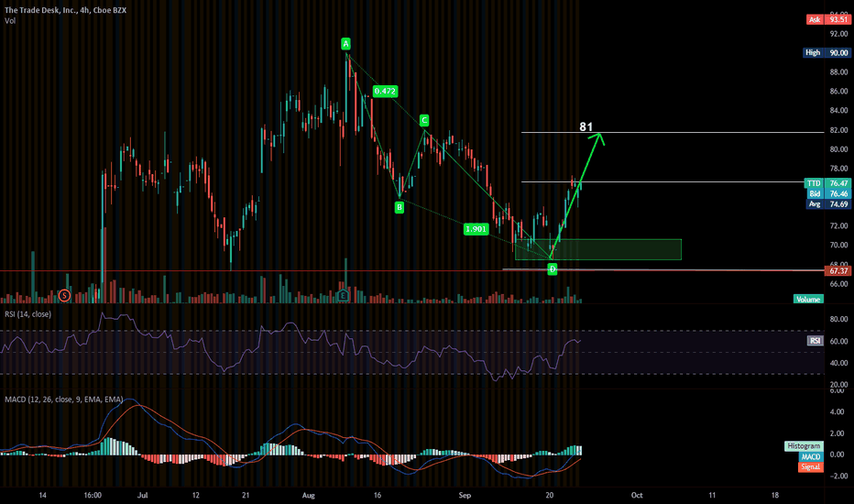The width and height of the screenshot is (854, 504).
Task: Select pattern point A label
Action: [345, 44]
